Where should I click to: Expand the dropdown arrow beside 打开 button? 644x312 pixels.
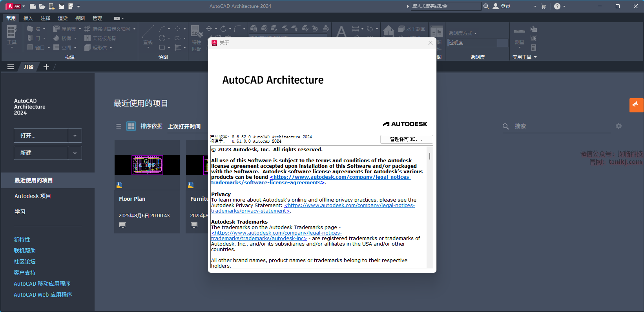[75, 136]
